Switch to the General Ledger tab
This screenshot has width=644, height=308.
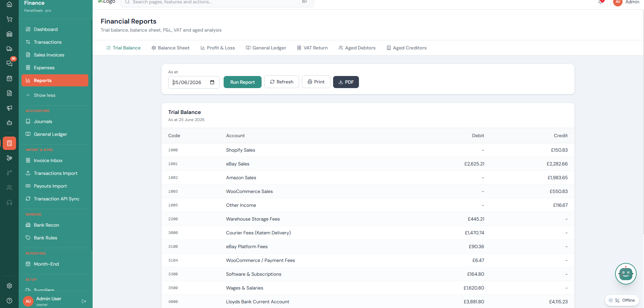tap(266, 48)
